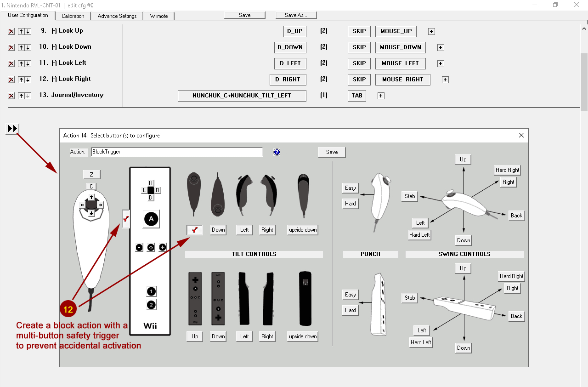Screen dimensions: 588x387
Task: Open the Advance Settings tab
Action: pyautogui.click(x=117, y=16)
